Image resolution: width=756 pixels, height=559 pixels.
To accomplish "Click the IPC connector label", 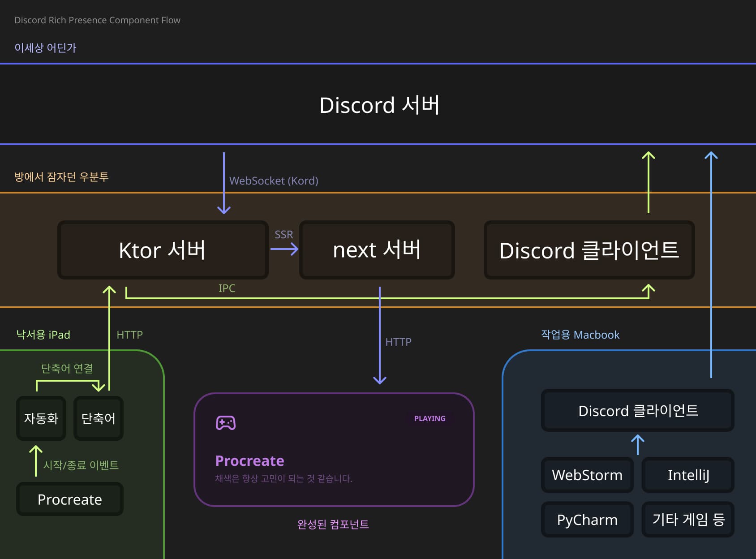I will (227, 288).
